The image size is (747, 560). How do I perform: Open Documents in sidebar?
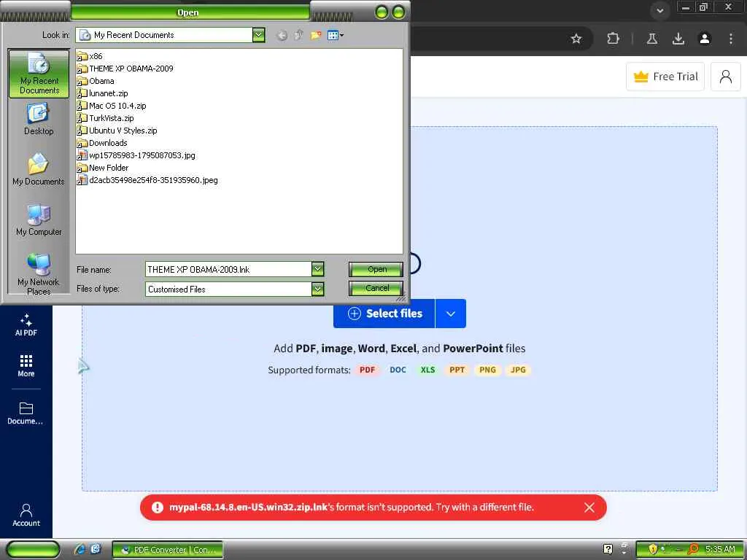point(26,413)
